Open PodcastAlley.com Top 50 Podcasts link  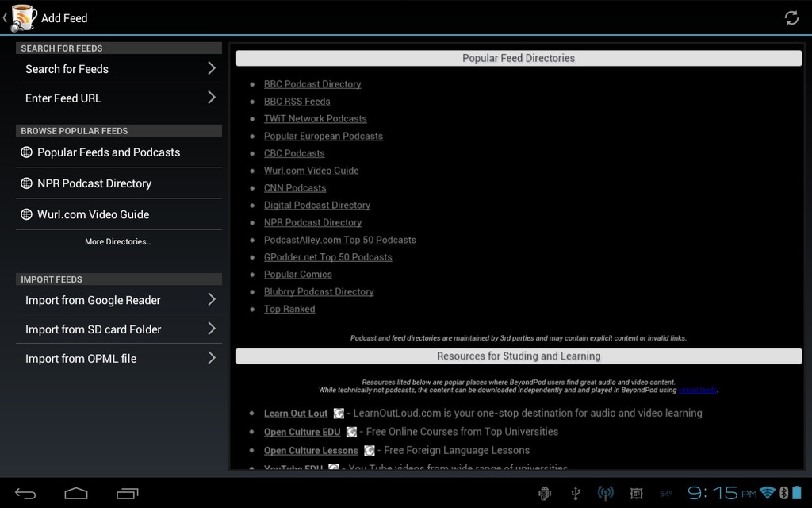click(339, 240)
